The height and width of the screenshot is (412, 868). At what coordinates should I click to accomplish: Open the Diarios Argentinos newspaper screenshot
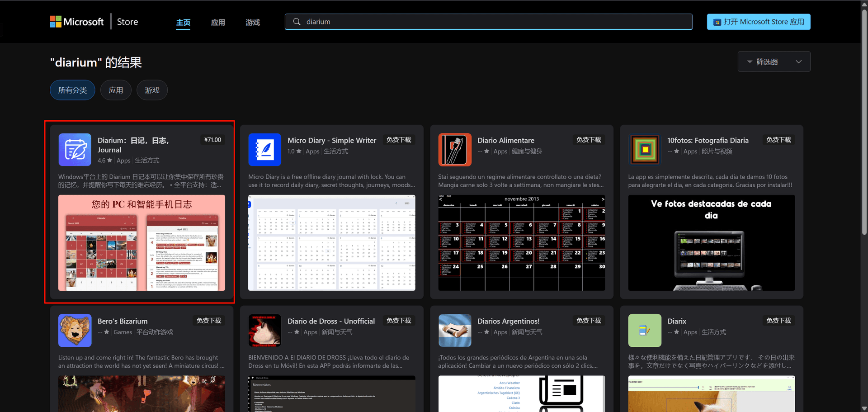coord(521,393)
